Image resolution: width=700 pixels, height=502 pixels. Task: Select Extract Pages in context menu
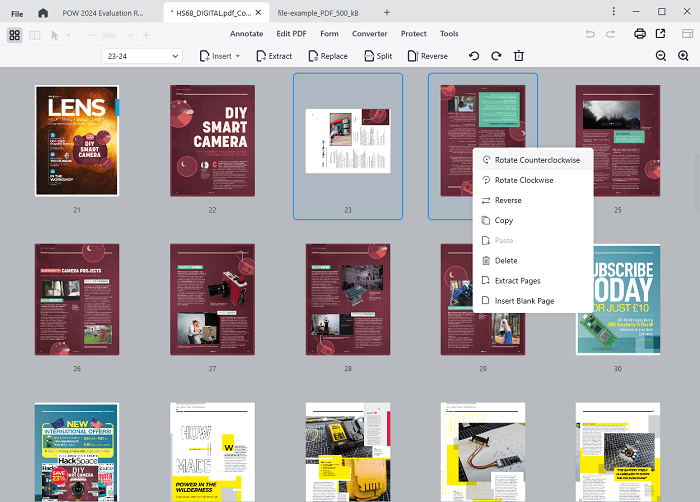tap(516, 280)
